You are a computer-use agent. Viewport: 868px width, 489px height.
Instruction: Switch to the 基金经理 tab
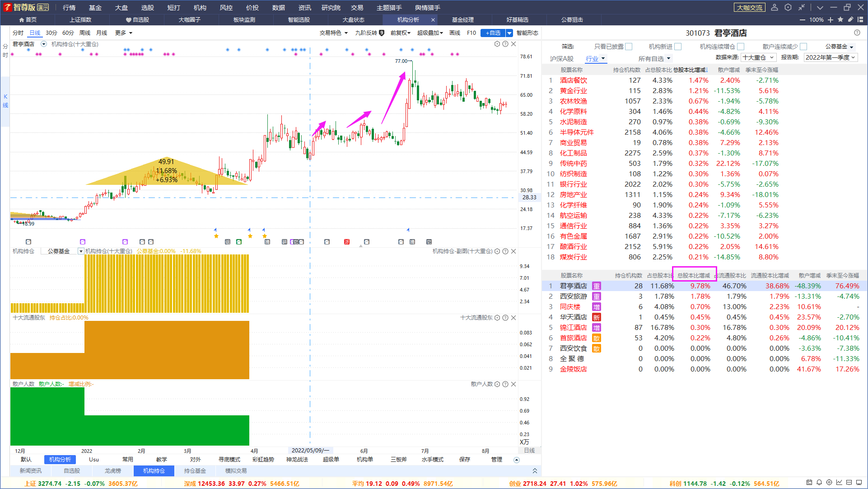tap(463, 20)
